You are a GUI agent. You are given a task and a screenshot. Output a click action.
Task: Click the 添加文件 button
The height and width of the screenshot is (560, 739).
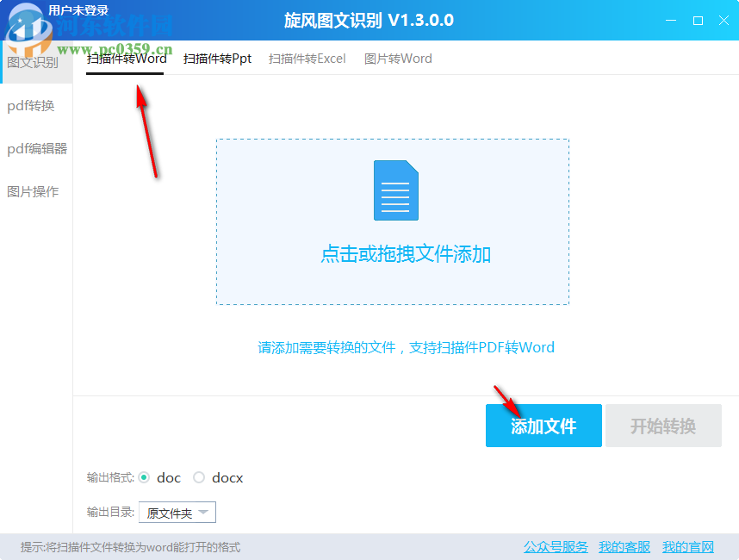(x=543, y=426)
